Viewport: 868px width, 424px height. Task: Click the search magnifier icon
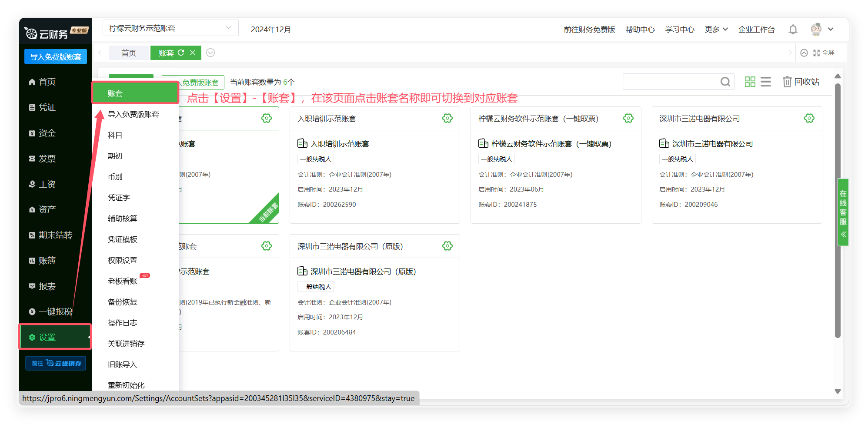[x=725, y=82]
